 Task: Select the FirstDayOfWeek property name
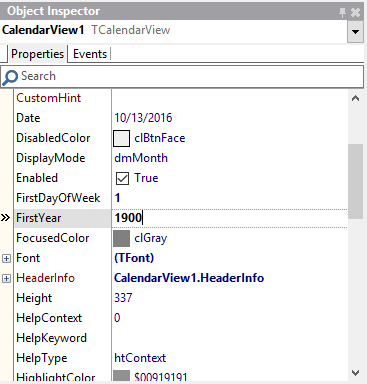[x=58, y=198]
